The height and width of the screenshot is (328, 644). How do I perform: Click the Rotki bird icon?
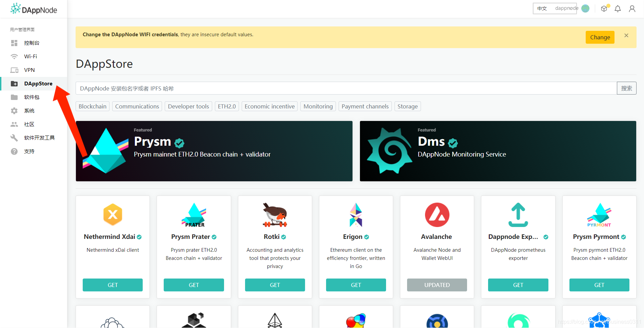coord(275,215)
